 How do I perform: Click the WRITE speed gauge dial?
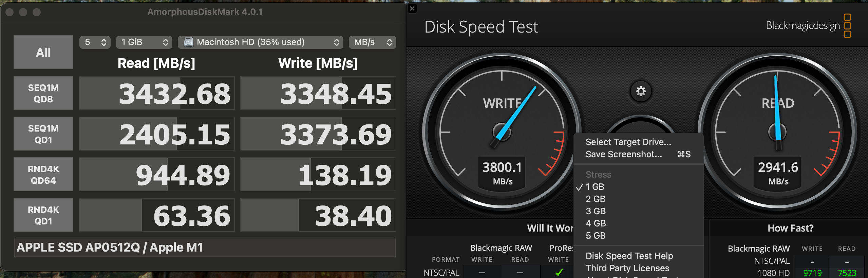point(502,132)
